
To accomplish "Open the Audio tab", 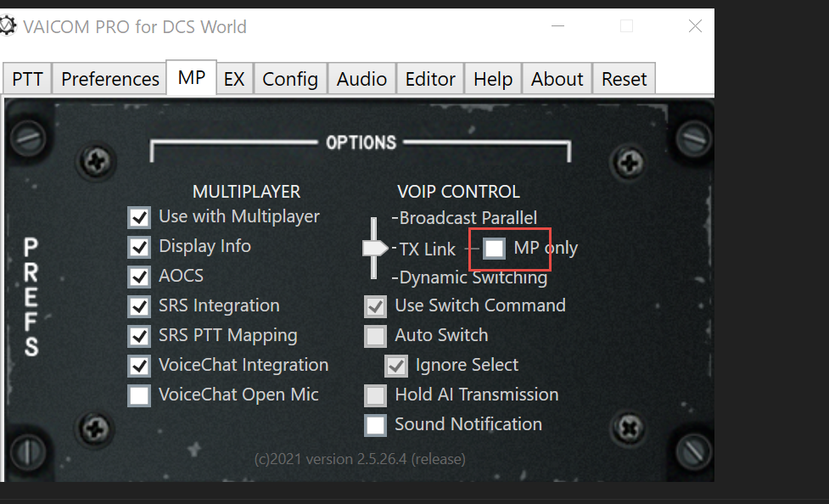I will [x=361, y=79].
